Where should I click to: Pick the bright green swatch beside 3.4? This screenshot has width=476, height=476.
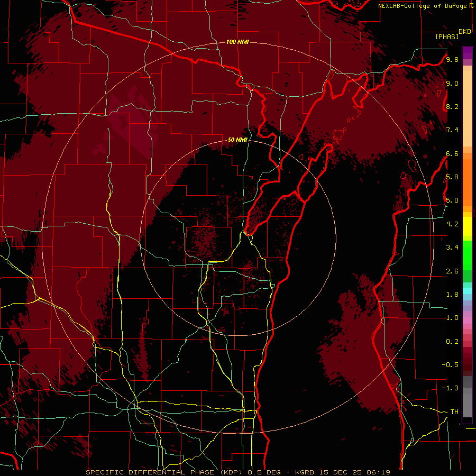(x=467, y=254)
